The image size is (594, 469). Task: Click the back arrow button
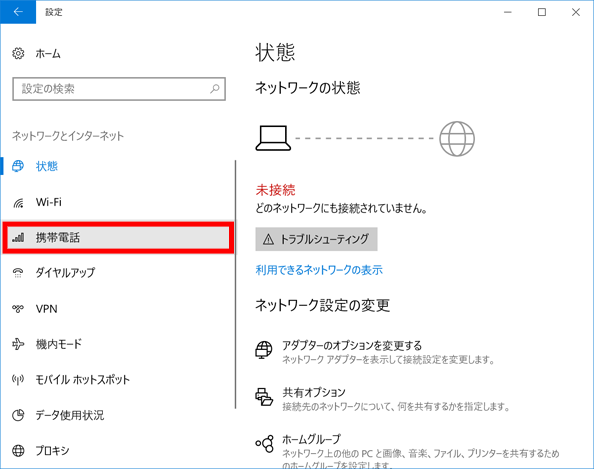coord(18,12)
